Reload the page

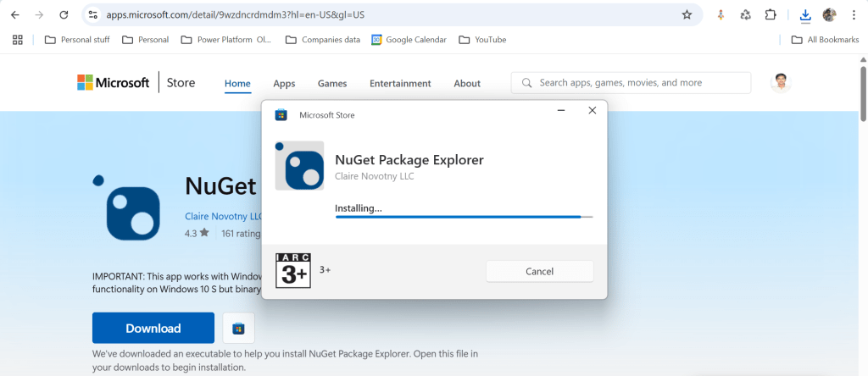[64, 14]
